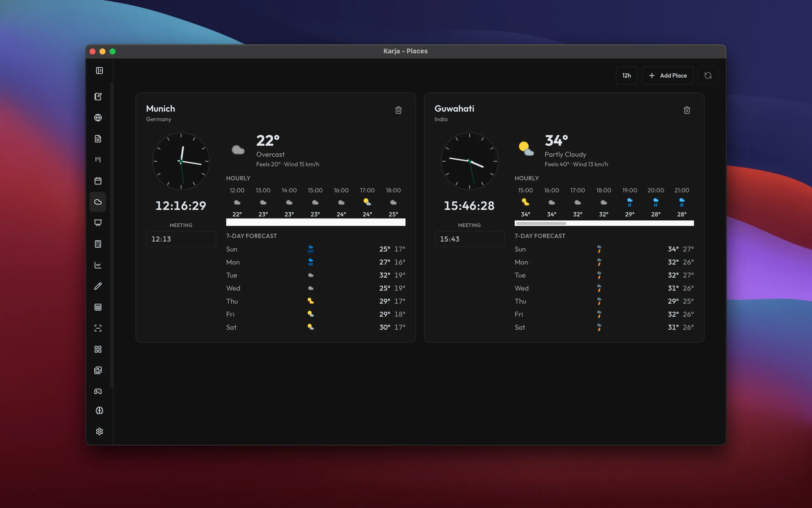Click Guwahati's Thu forecast row label

point(521,301)
